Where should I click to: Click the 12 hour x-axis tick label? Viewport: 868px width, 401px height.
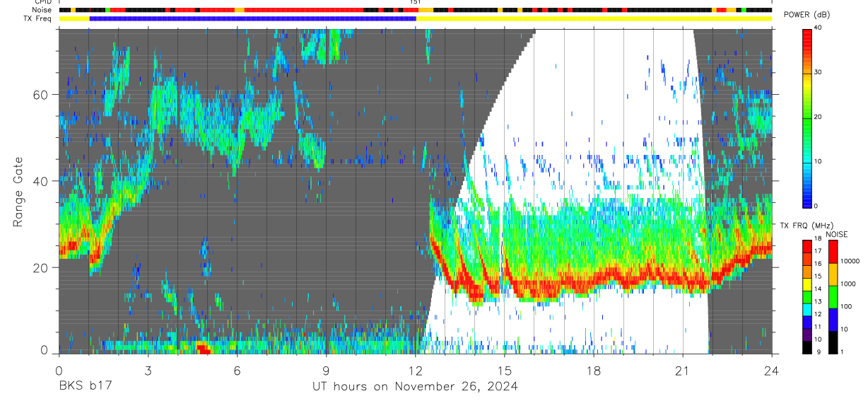tap(415, 371)
